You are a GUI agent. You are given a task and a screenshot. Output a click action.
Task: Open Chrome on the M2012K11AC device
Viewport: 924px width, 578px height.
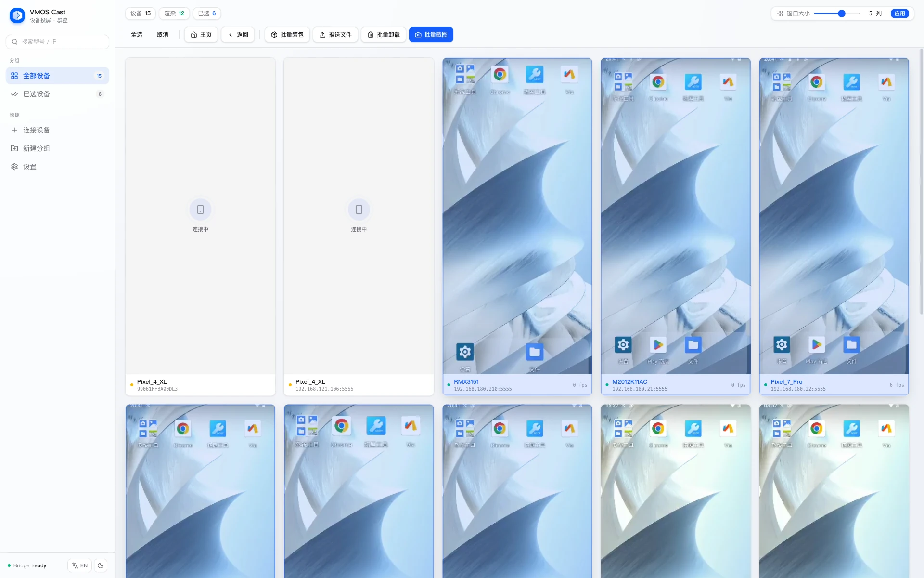[x=658, y=82]
